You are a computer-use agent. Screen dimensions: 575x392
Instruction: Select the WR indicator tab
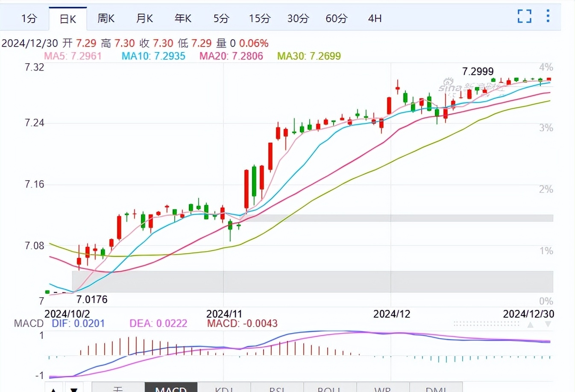[383, 388]
